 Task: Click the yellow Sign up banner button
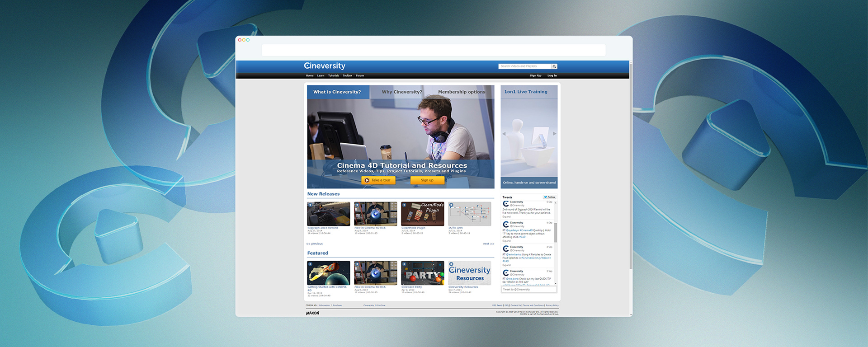[427, 180]
